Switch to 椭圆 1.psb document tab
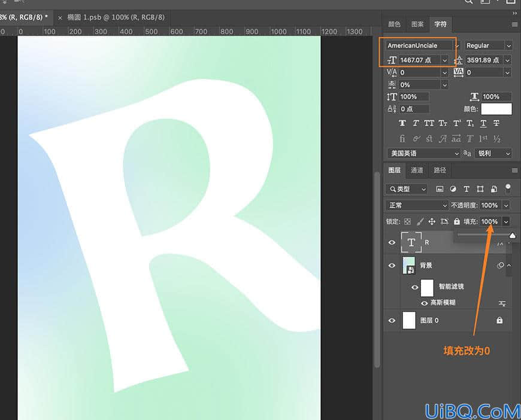Screen dimensions: 521x420 pos(116,17)
